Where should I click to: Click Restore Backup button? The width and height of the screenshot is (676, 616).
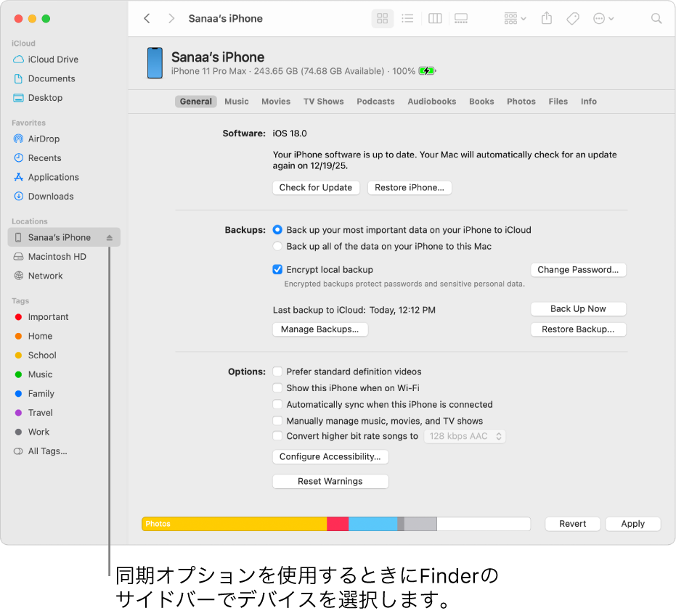(578, 329)
